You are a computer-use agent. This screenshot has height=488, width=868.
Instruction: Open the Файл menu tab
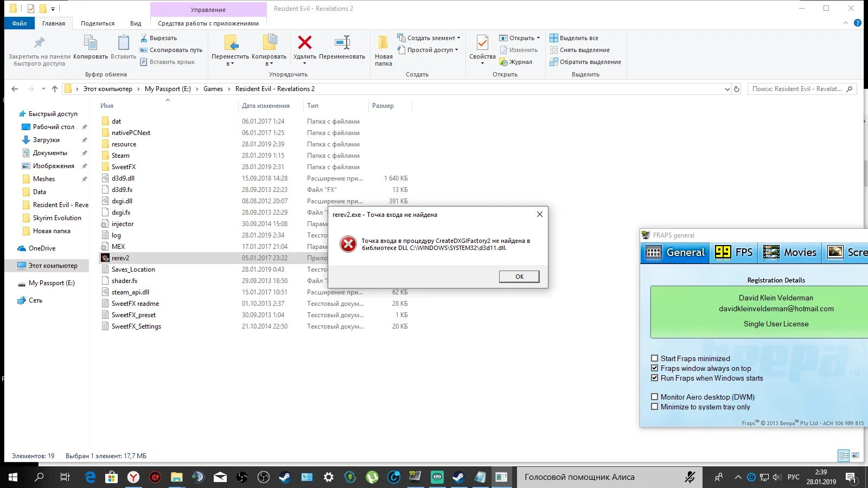tap(20, 23)
